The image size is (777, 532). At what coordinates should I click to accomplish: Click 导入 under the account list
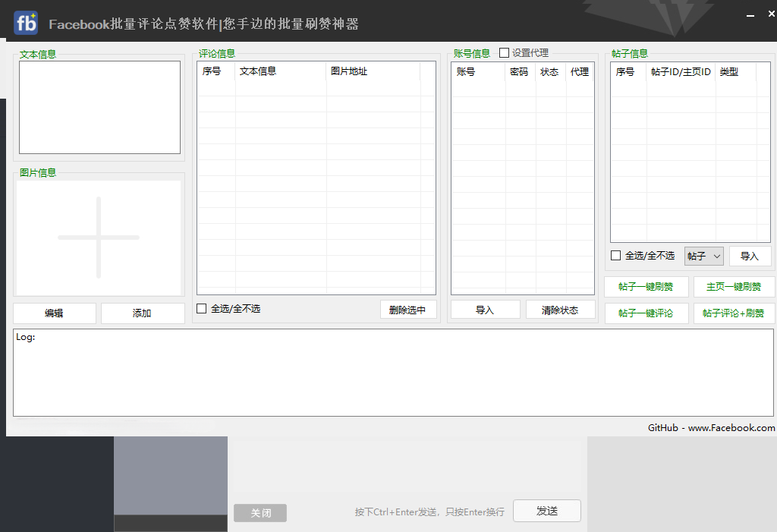click(x=485, y=310)
